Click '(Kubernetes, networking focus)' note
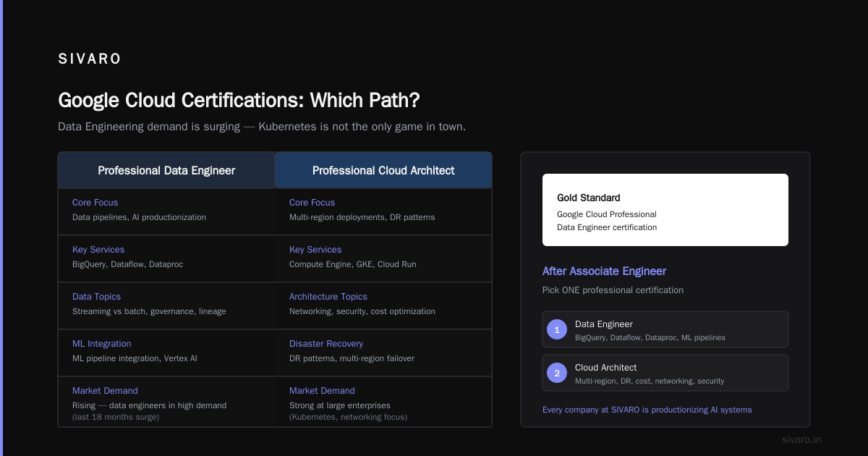Screen dimensions: 868x456 [x=348, y=417]
